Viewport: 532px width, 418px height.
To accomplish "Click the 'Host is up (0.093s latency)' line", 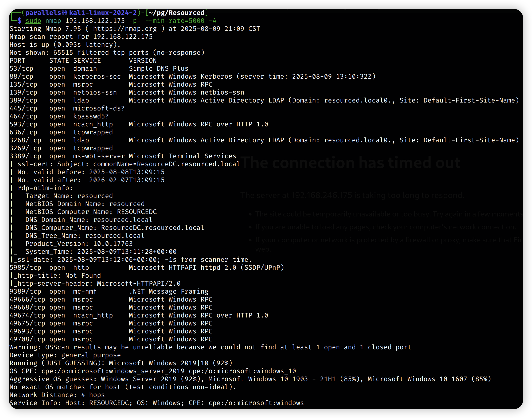I will [x=65, y=45].
